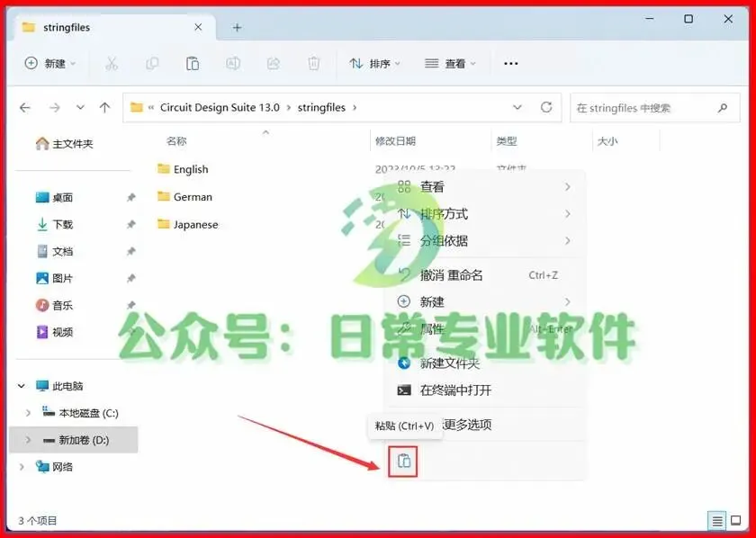Screen dimensions: 756x538
Task: Click the Paste clipboard icon in toolbar
Action: tap(193, 63)
